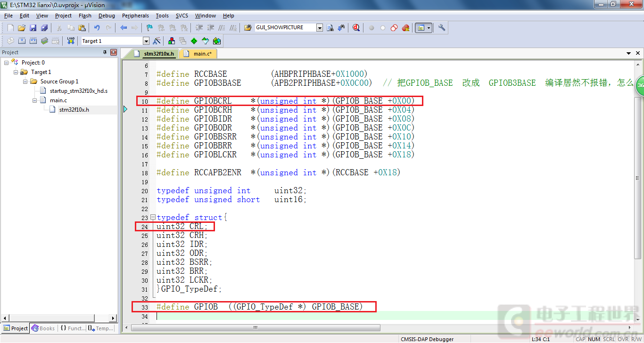Collapse the Source Group 1 node
Image resolution: width=644 pixels, height=343 pixels.
click(25, 82)
